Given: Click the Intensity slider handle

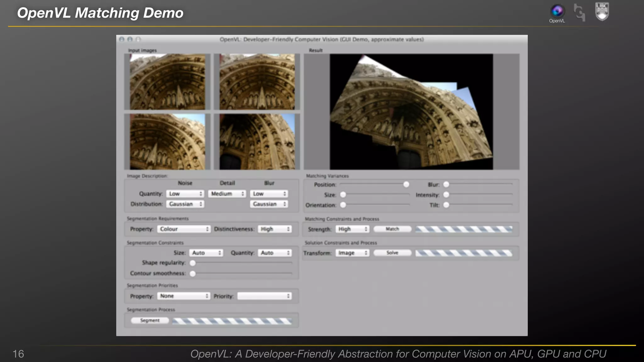Looking at the screenshot, I should click(x=446, y=195).
